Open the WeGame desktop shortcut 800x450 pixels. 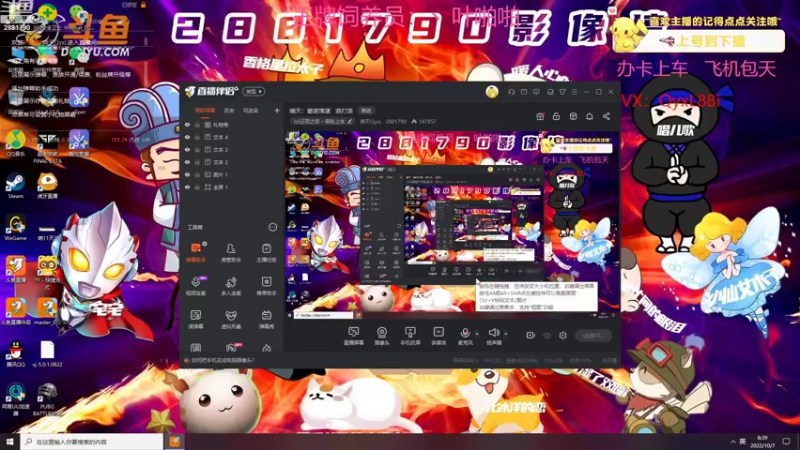coord(15,228)
